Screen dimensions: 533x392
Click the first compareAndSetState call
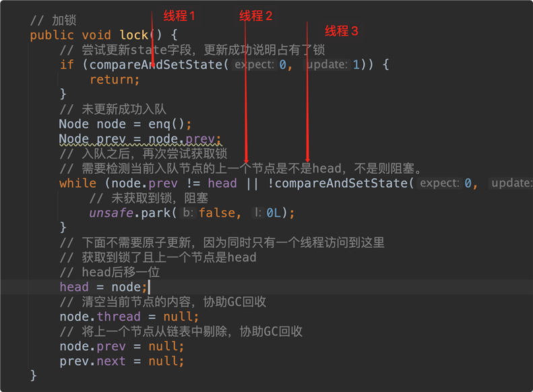coord(156,65)
